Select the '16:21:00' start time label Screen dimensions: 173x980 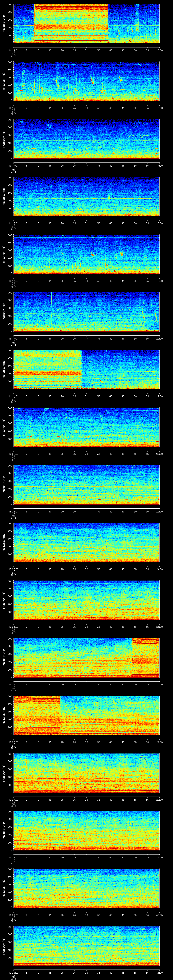click(13, 454)
